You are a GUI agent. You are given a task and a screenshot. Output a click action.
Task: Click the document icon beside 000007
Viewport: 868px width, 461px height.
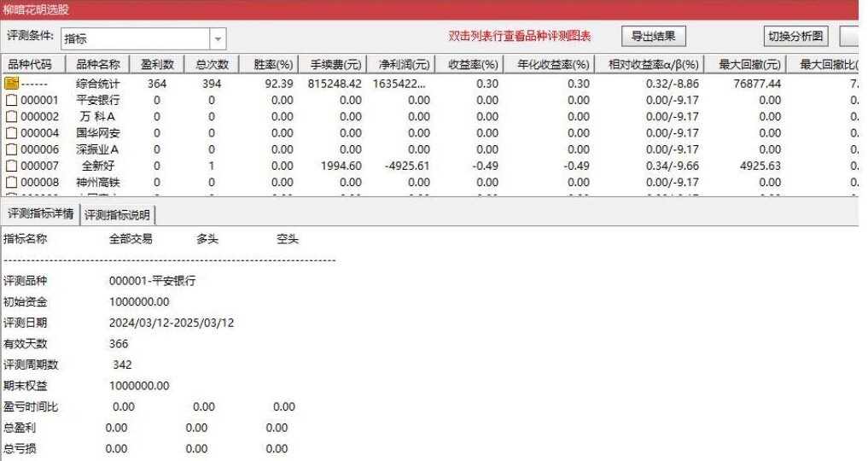coord(11,166)
